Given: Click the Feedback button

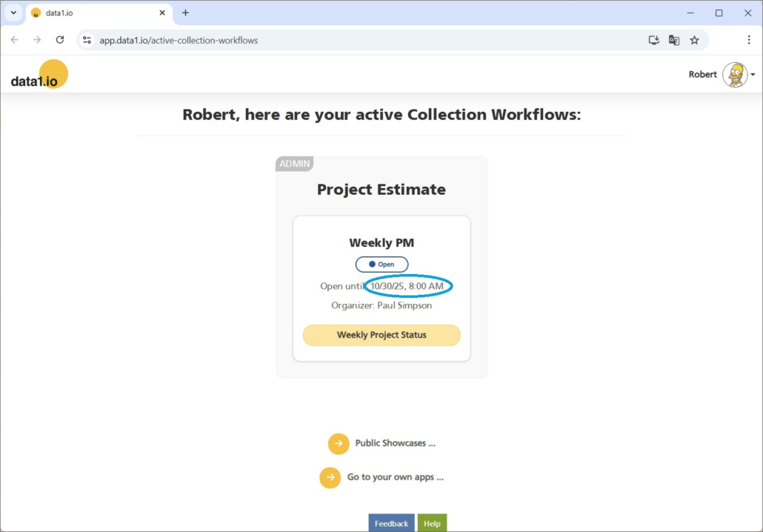Looking at the screenshot, I should point(391,523).
